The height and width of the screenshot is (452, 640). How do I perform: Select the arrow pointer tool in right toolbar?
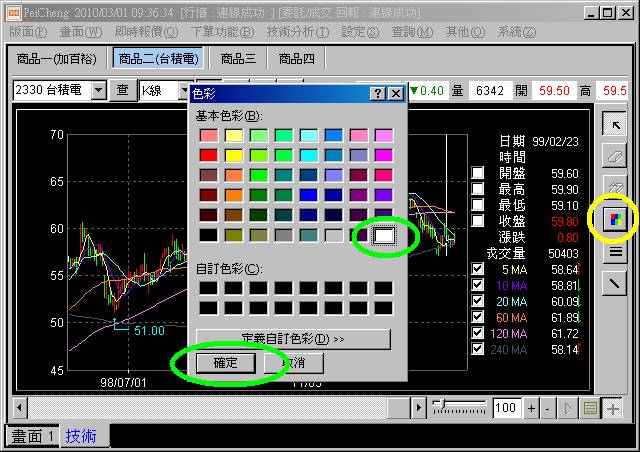click(615, 124)
